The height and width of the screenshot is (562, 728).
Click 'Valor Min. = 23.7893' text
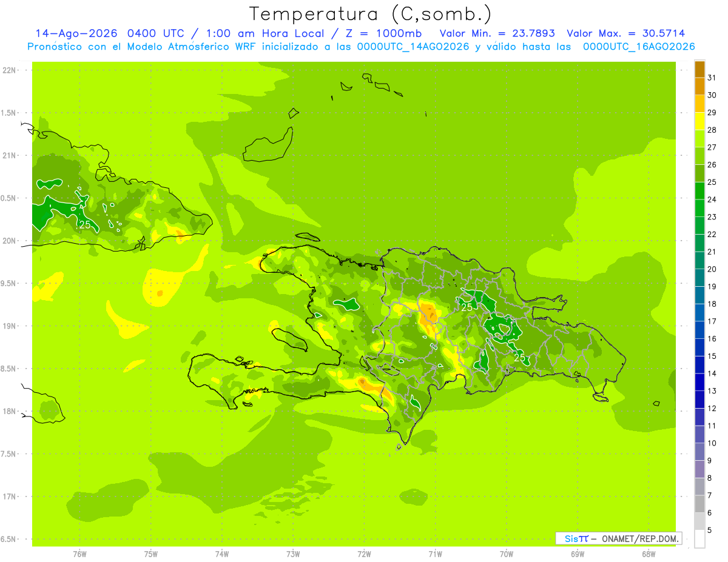tap(497, 33)
